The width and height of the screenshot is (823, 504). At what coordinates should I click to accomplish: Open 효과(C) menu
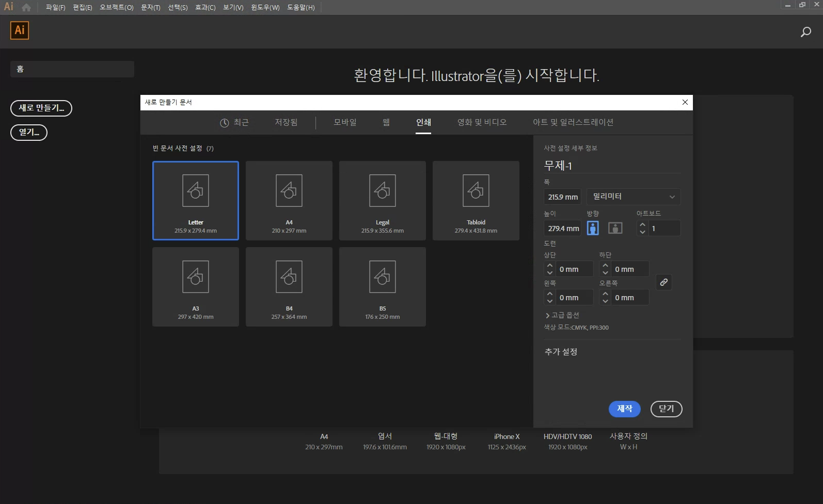click(x=205, y=7)
